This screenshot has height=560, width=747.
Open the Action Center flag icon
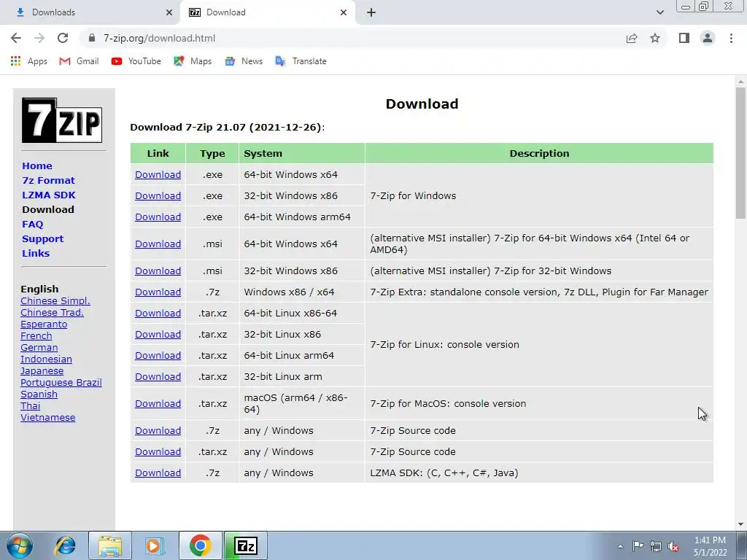(638, 545)
